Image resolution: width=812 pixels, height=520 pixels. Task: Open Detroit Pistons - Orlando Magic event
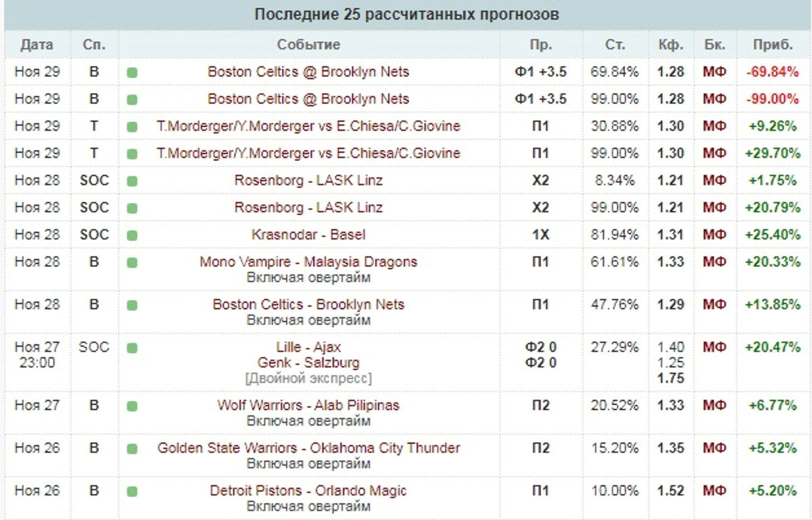point(308,491)
